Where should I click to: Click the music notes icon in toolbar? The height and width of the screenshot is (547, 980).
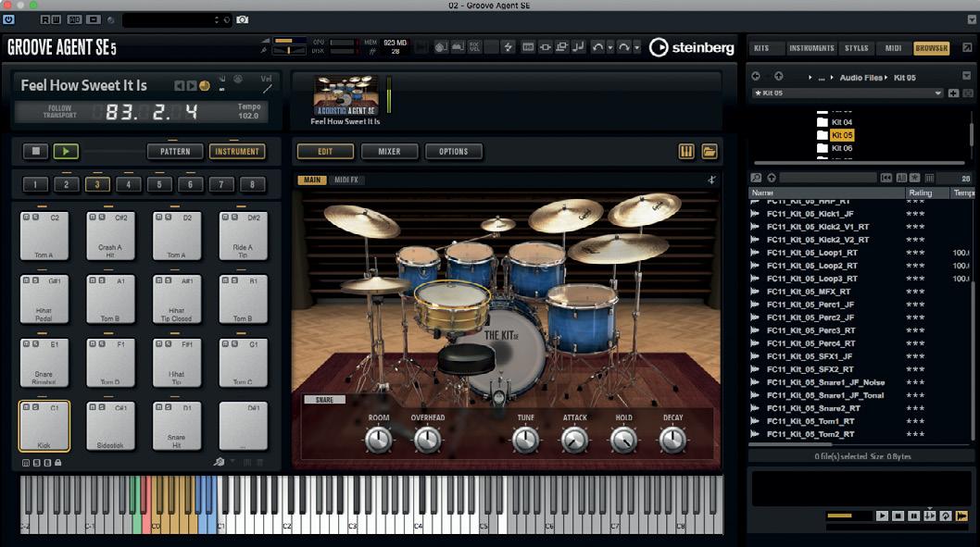pos(579,47)
